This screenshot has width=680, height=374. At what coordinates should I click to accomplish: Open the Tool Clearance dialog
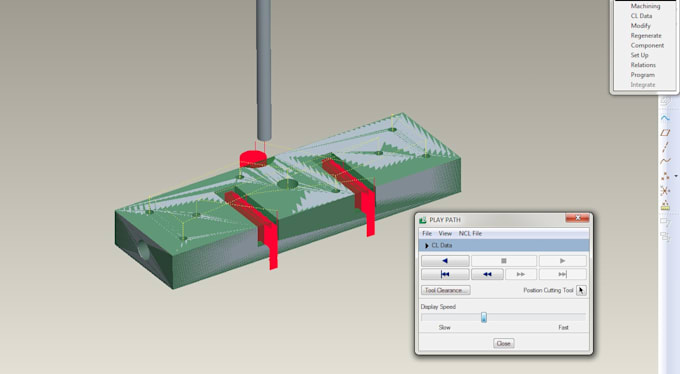(x=445, y=290)
